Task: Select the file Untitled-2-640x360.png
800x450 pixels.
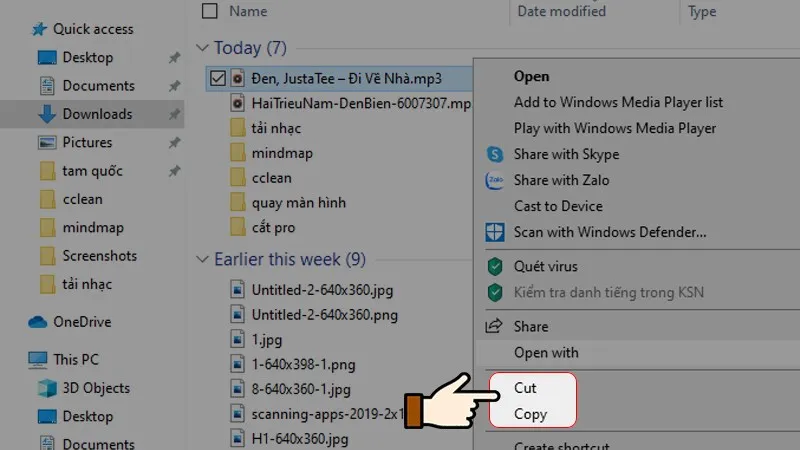Action: (324, 315)
